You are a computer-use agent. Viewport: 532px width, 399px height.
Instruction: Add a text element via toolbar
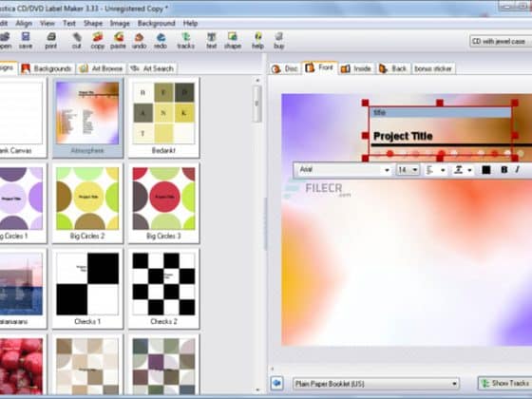pos(211,40)
